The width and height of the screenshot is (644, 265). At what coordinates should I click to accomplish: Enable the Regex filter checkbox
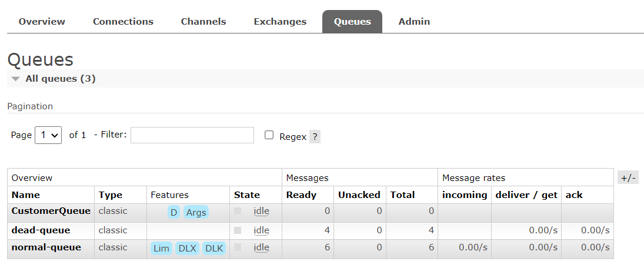pos(269,135)
